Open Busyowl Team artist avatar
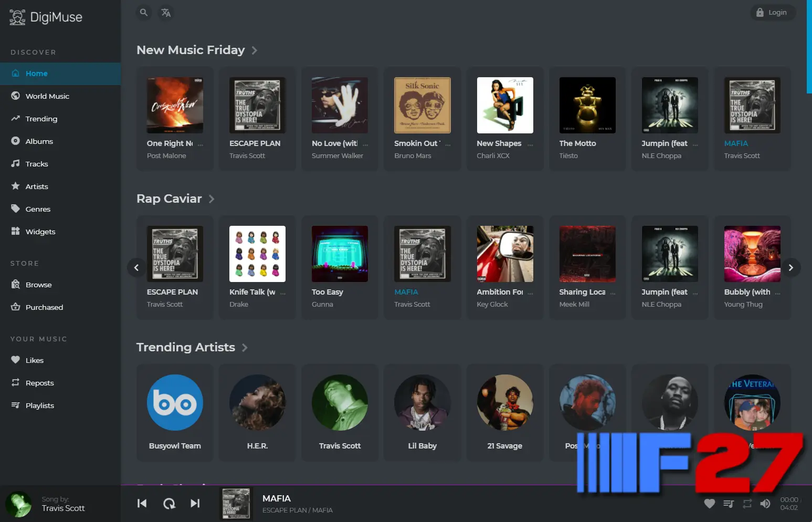Image resolution: width=812 pixels, height=522 pixels. pyautogui.click(x=175, y=402)
